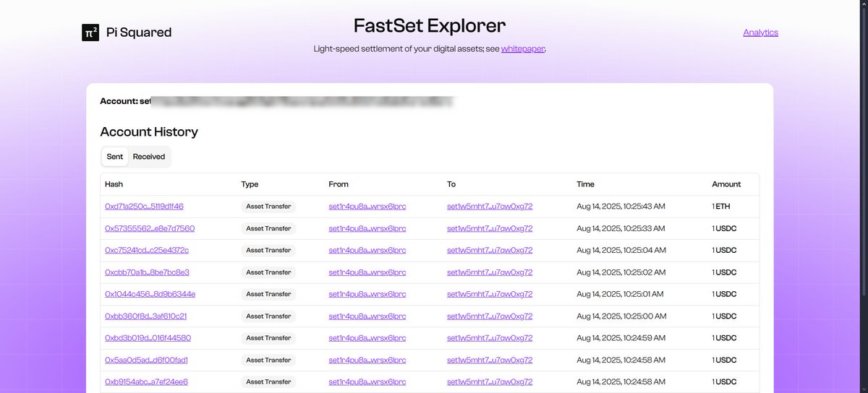
Task: Open From address in the 10:24:59 AM row
Action: (x=367, y=338)
